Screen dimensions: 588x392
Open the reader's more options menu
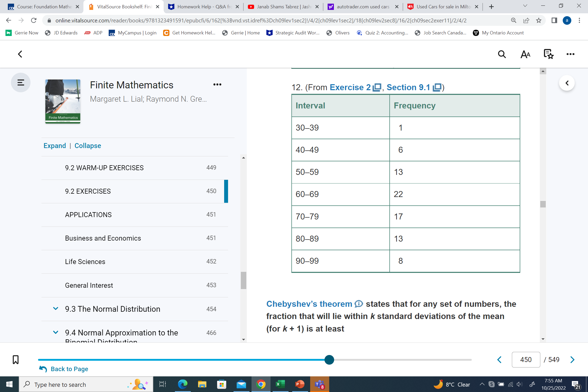pos(571,54)
